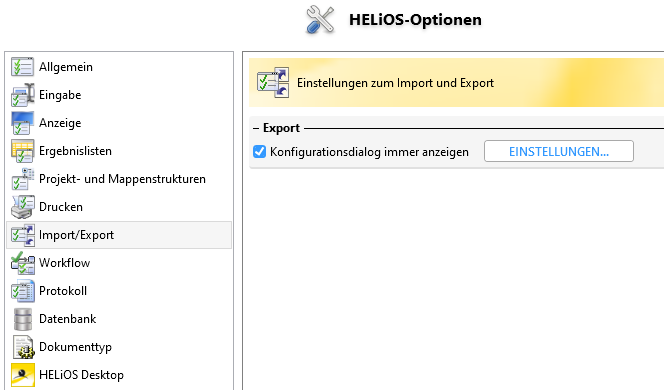Collapse the Export section
Viewport: 664px width, 390px height.
click(256, 128)
